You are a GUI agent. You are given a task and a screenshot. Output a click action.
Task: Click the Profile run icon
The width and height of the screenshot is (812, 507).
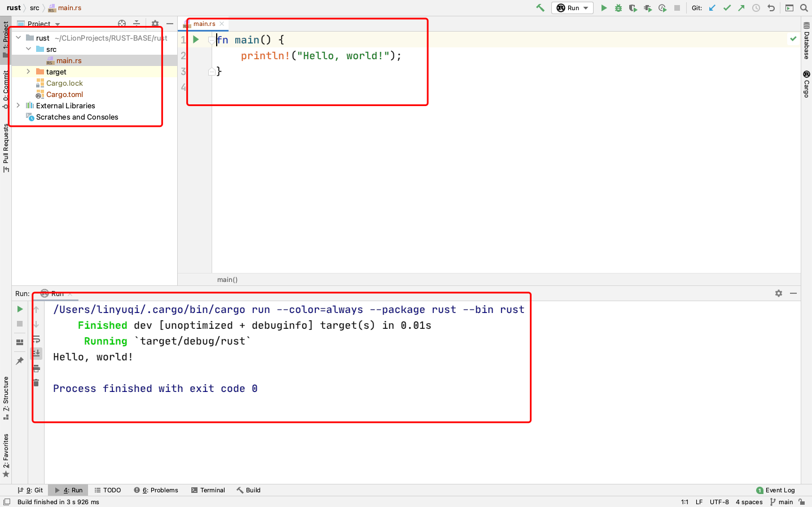coord(662,8)
